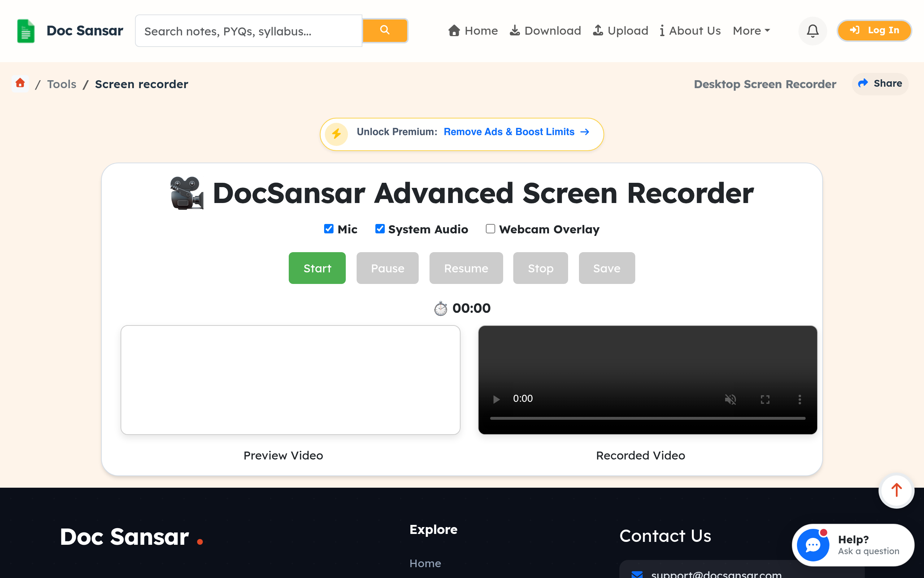
Task: Click the Share arrow button
Action: coord(880,84)
